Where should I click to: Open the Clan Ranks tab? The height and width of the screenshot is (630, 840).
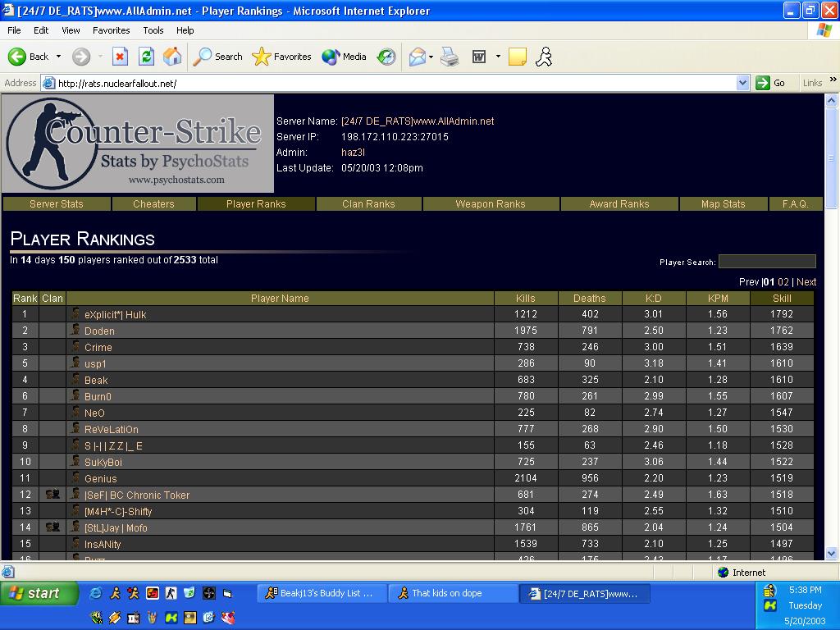point(368,204)
